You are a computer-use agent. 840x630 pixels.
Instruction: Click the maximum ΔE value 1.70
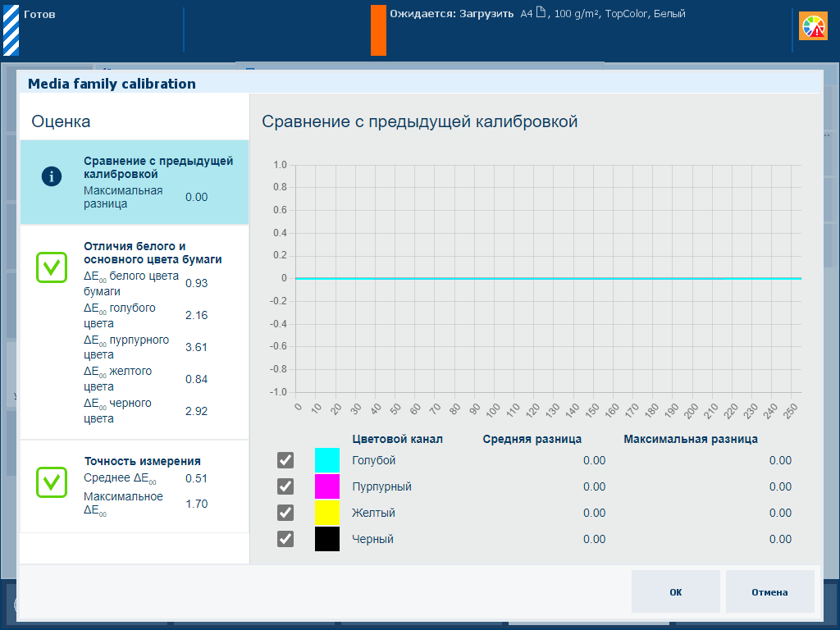(197, 504)
